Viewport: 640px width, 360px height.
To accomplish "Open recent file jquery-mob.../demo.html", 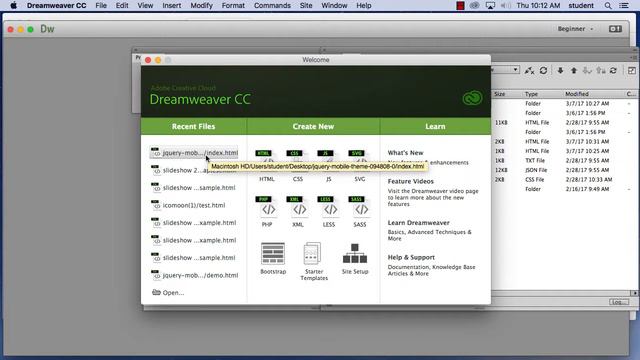I will 194,276.
